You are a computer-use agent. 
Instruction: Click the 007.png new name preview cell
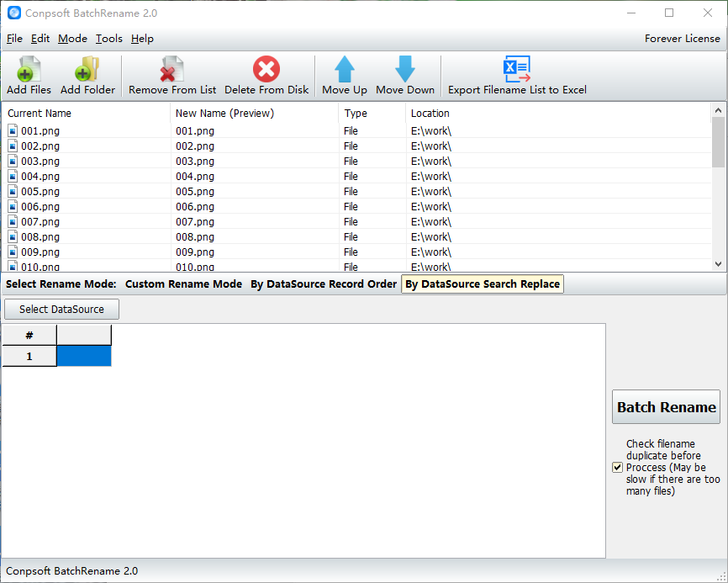pyautogui.click(x=195, y=221)
